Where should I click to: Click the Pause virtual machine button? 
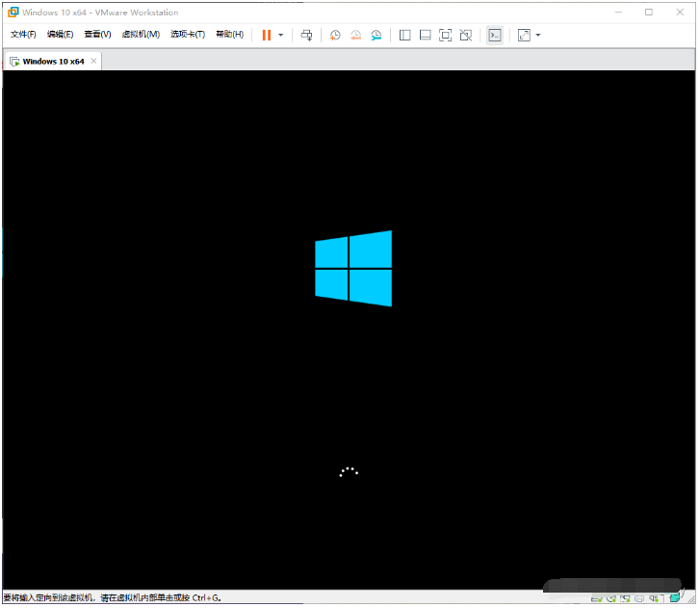(x=266, y=35)
